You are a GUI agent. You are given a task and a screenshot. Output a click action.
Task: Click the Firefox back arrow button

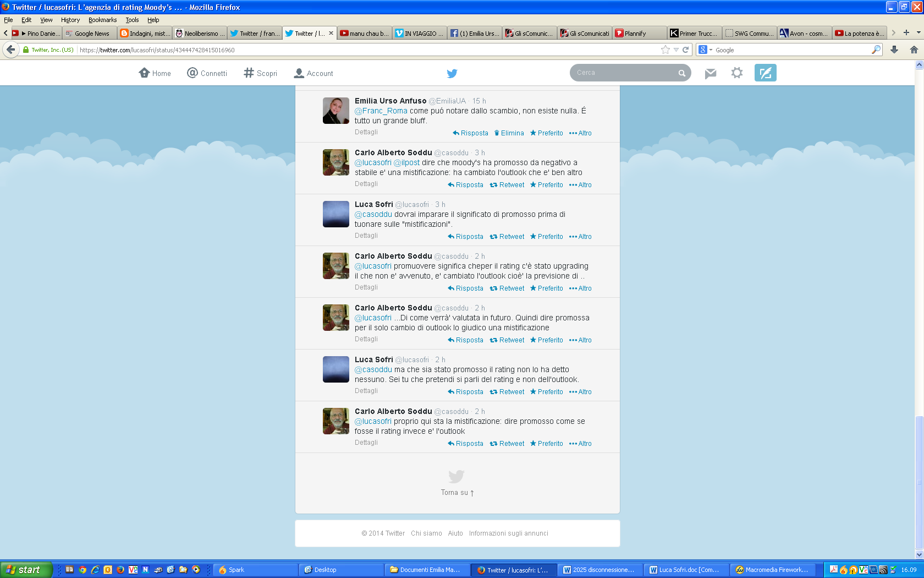(10, 50)
